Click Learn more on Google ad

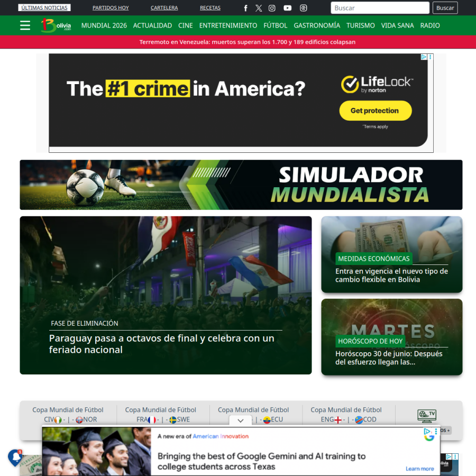(419, 469)
